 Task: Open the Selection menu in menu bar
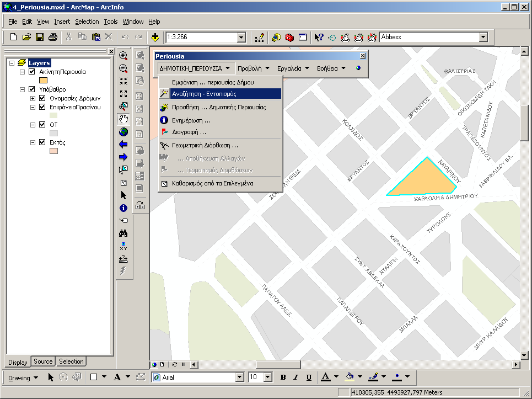[x=87, y=22]
